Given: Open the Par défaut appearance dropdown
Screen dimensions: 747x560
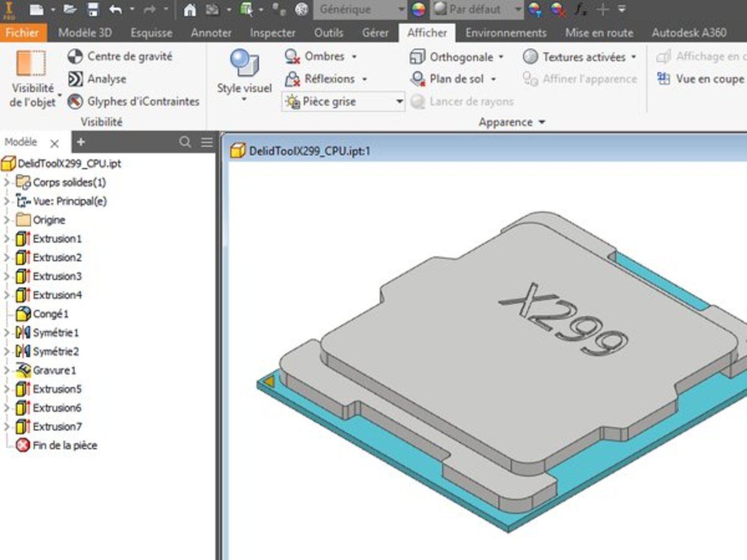Looking at the screenshot, I should coord(477,9).
